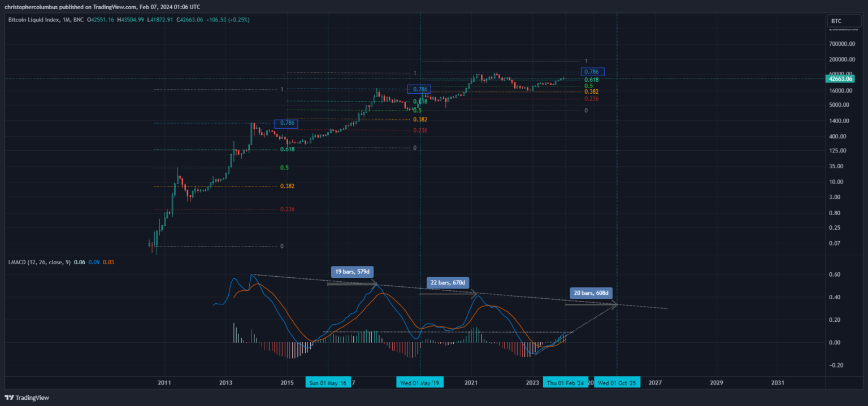The width and height of the screenshot is (868, 406).
Task: Click the '19 bars, 579d' measurement label
Action: tap(352, 272)
